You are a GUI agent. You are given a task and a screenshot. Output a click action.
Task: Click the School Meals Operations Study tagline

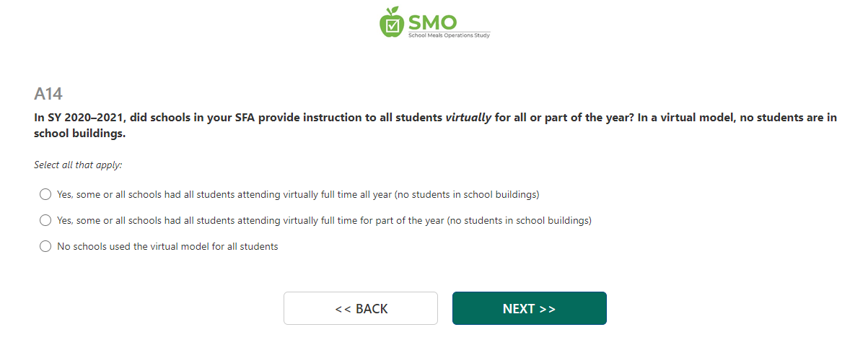pos(449,35)
